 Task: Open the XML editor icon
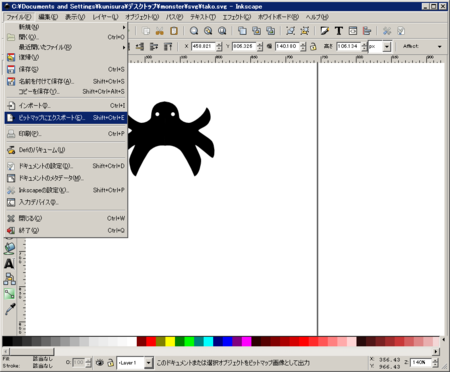tap(353, 31)
